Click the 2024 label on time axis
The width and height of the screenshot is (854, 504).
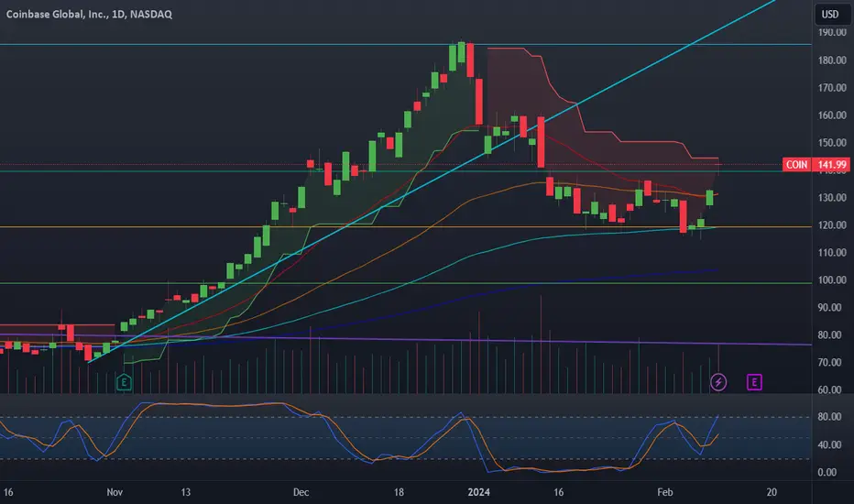pos(478,493)
